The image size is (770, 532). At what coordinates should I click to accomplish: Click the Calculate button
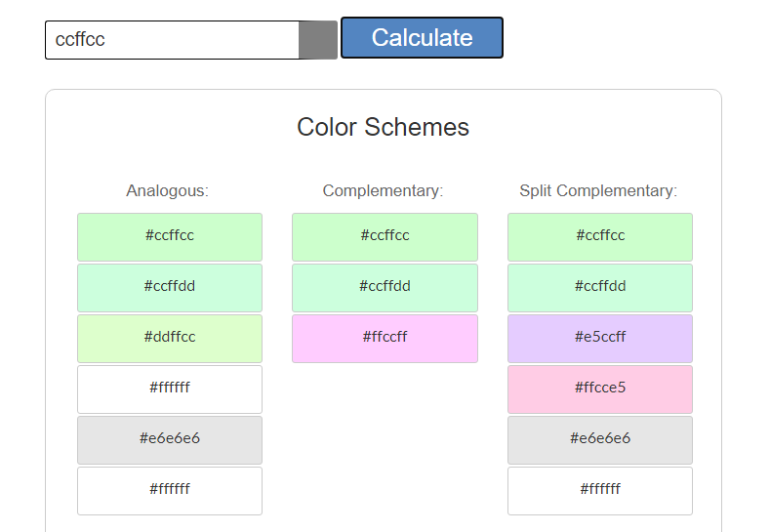click(422, 38)
